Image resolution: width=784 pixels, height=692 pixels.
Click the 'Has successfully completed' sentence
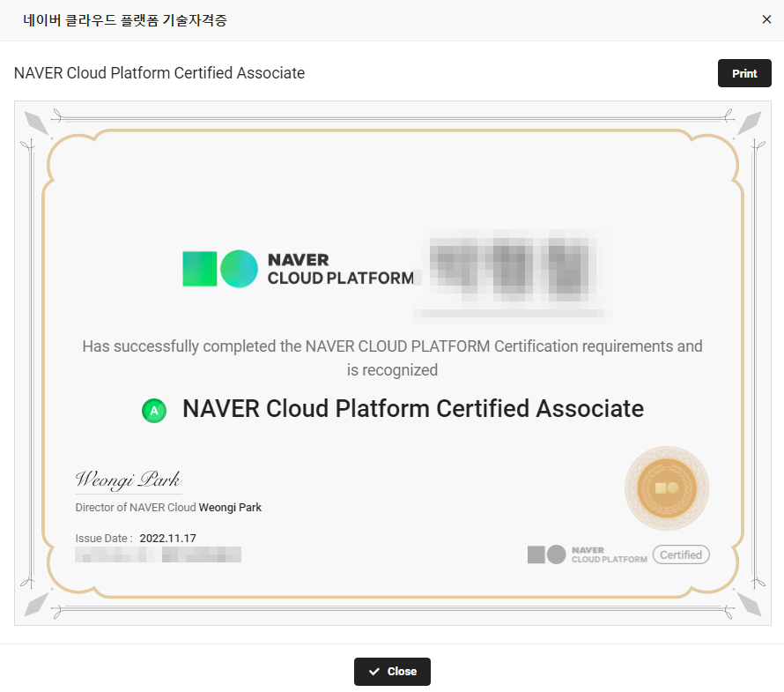pyautogui.click(x=392, y=346)
